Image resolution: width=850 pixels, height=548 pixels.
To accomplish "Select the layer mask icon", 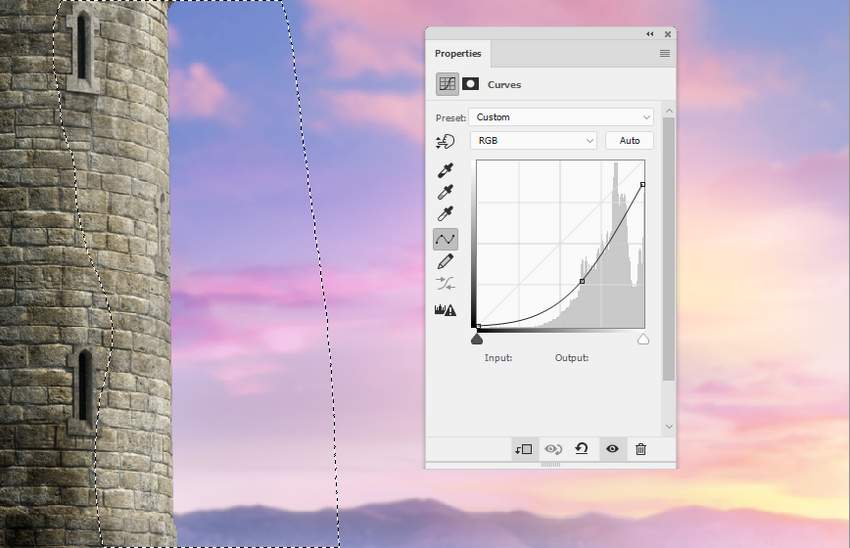I will [x=470, y=84].
